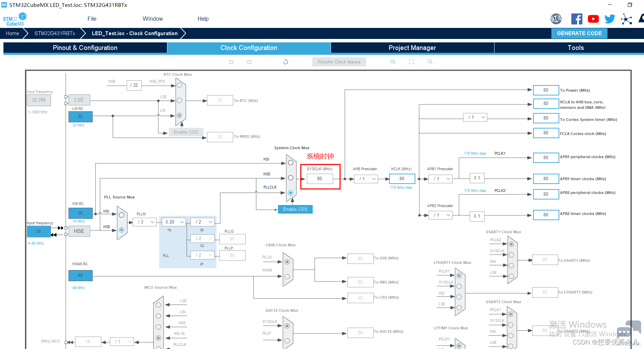
Task: Click the STM32G431RBTx breadcrumb
Action: 55,33
